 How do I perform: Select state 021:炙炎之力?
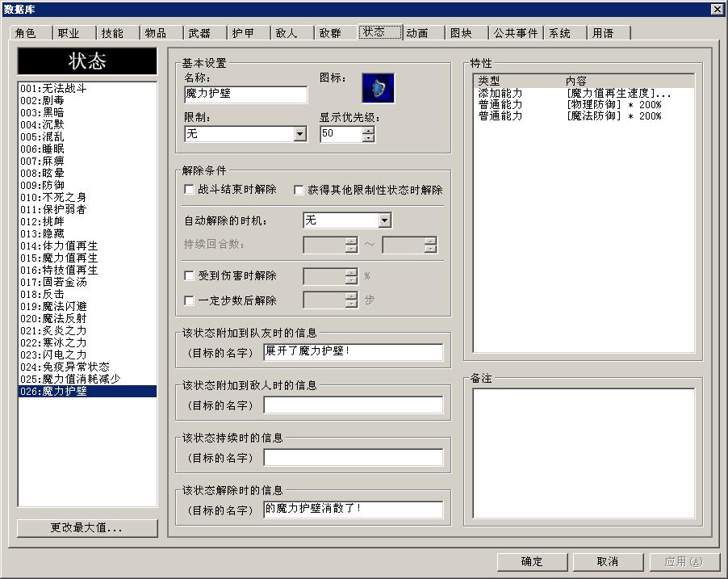point(87,330)
